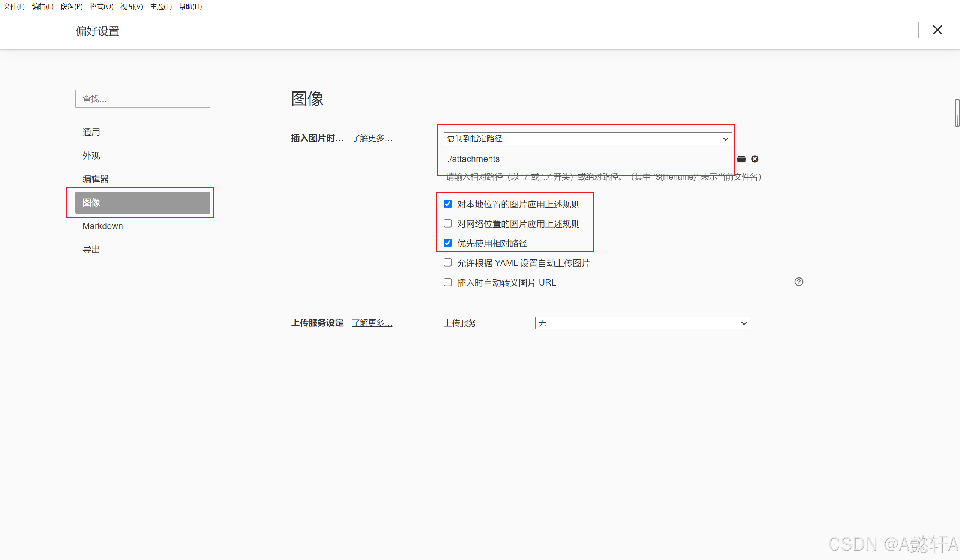Enable apply rules to online images
The image size is (960, 560).
click(448, 223)
